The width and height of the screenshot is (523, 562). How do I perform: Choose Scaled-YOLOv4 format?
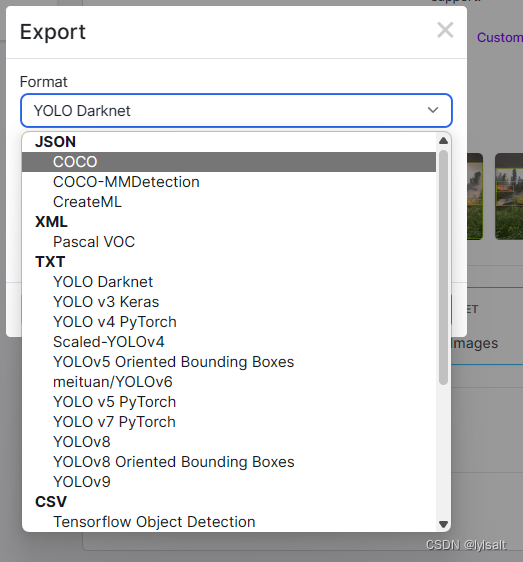(229, 342)
